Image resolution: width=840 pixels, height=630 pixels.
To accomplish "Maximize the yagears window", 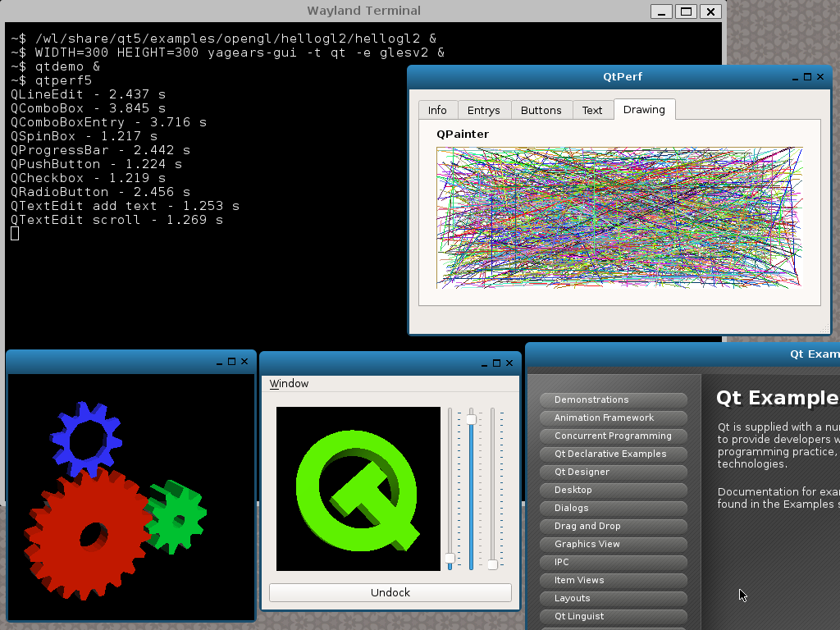I will click(231, 362).
